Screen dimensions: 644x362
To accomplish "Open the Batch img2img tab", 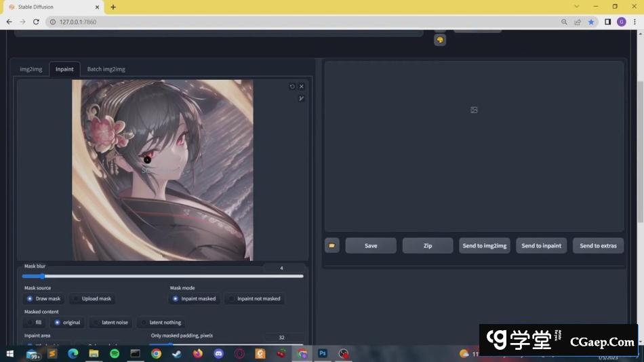I will click(x=106, y=69).
